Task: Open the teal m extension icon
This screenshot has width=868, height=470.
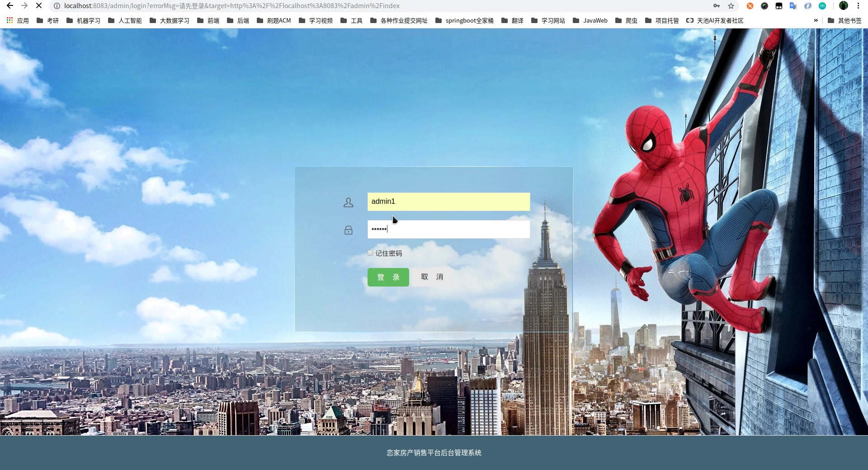Action: [822, 6]
